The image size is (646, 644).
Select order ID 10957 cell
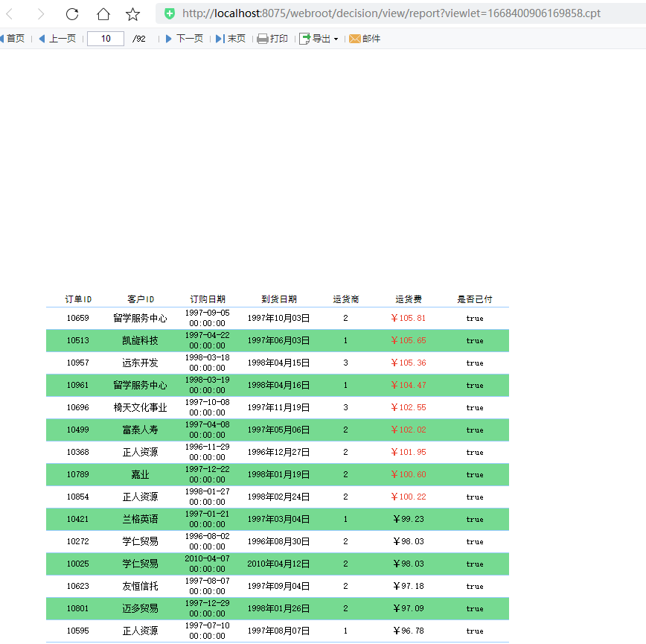78,363
